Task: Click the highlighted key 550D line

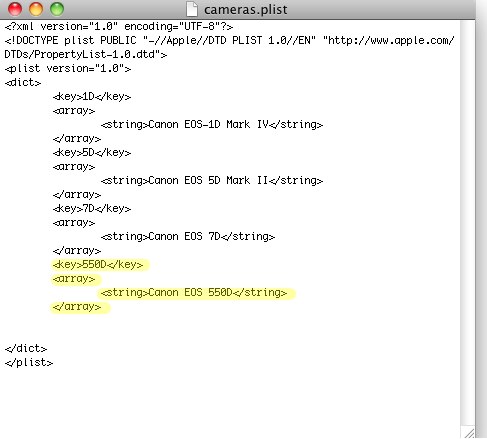Action: (x=98, y=264)
